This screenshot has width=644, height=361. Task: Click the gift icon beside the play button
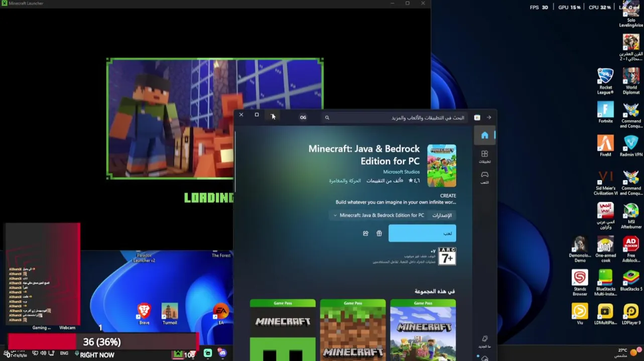pyautogui.click(x=379, y=233)
